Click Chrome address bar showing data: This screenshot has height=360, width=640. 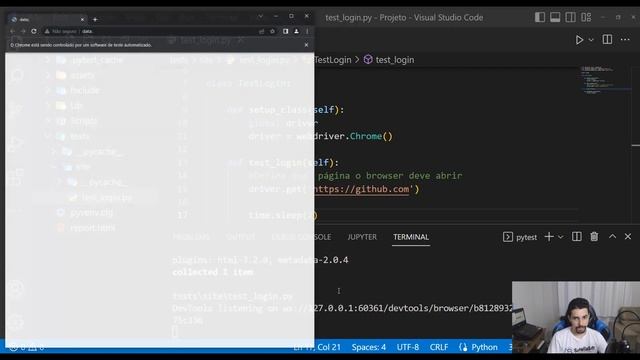(151, 31)
